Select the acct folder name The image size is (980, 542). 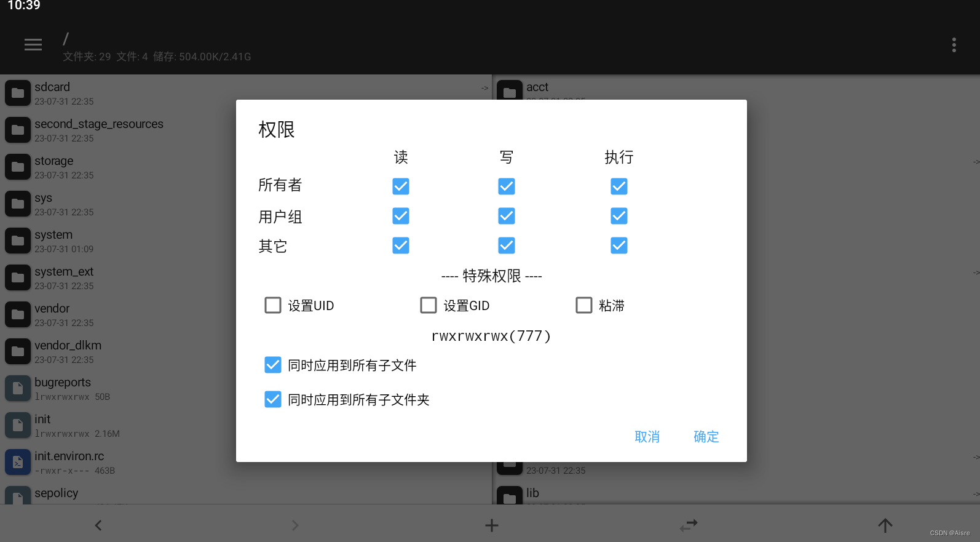[537, 87]
